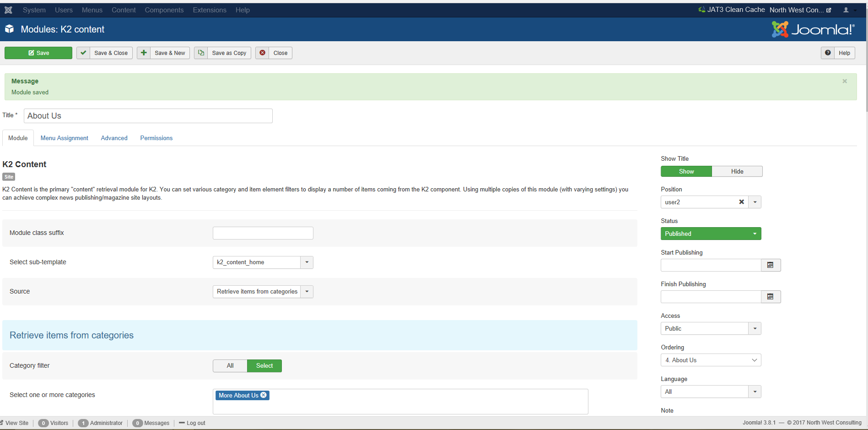Open the Ordering dropdown showing 4. About Us

point(711,360)
